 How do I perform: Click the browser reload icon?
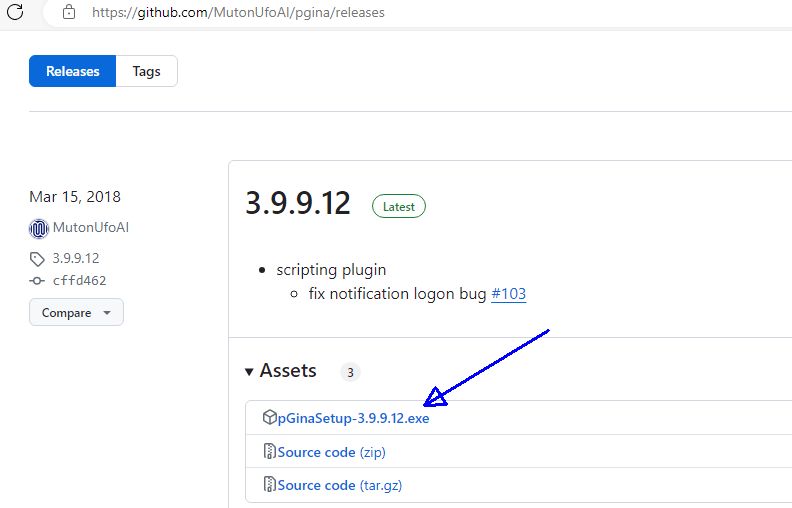[15, 12]
